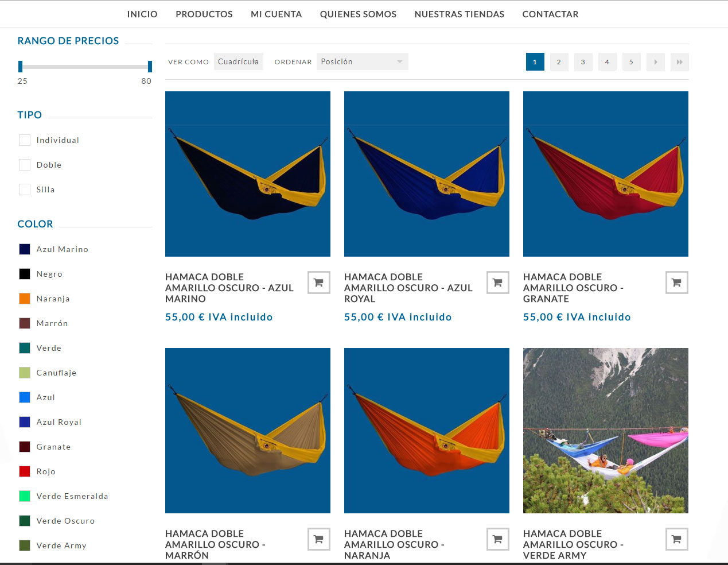728x565 pixels.
Task: Filter by Granate color swatch
Action: click(x=25, y=447)
